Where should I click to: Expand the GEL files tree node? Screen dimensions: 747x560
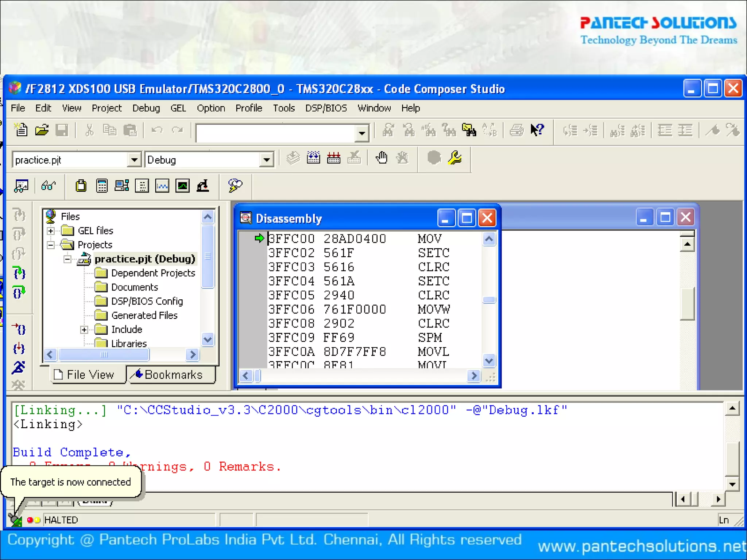click(51, 231)
